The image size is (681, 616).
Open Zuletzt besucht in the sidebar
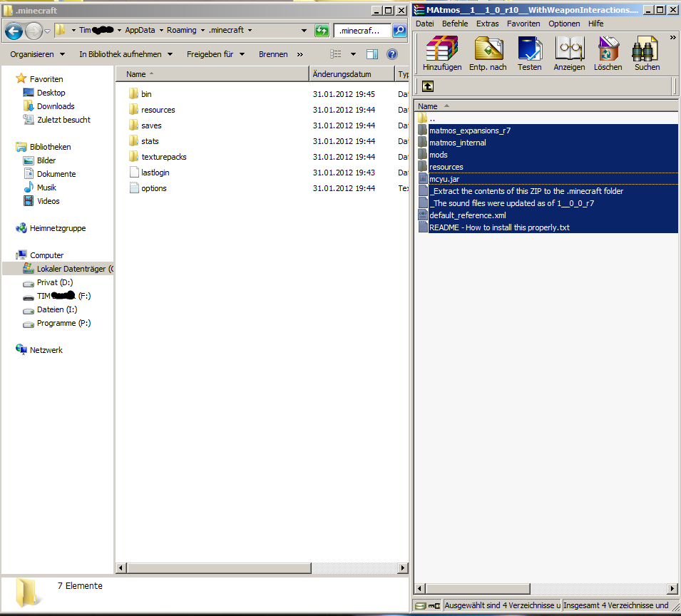(x=57, y=119)
